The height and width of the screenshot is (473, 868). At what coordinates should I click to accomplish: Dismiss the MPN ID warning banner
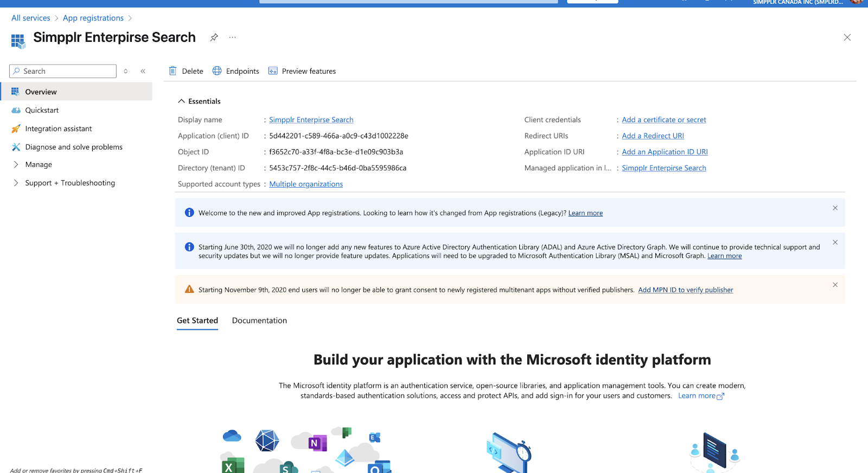coord(835,285)
